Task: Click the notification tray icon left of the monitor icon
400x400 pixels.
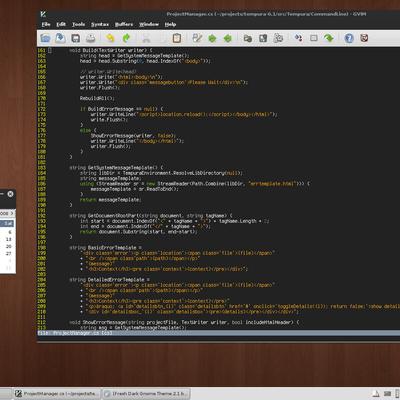Action: (376, 394)
